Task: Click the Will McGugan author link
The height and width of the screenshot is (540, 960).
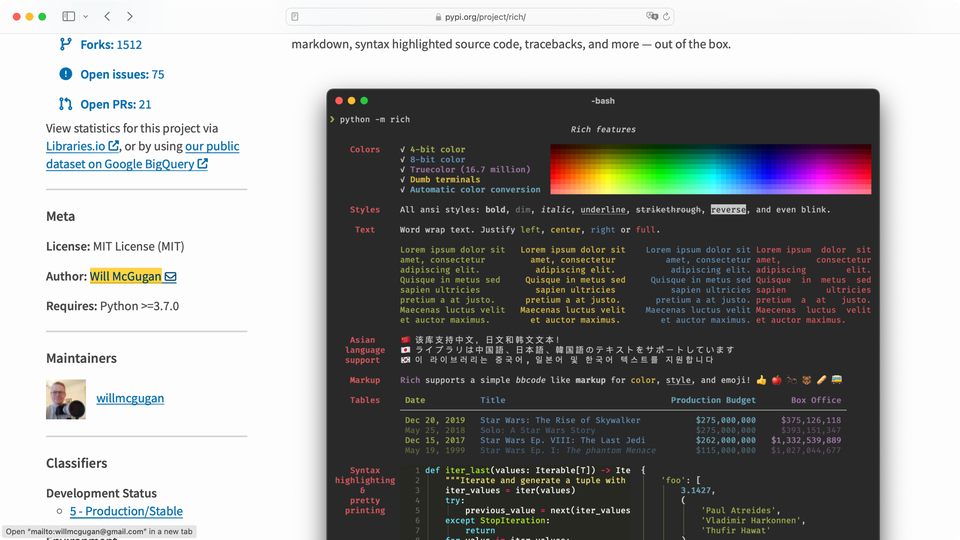Action: click(x=126, y=276)
